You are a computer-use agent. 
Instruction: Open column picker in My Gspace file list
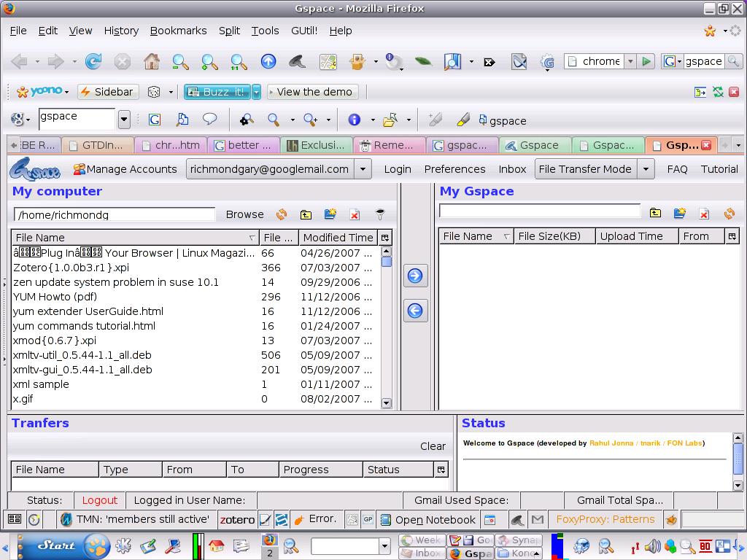pos(732,236)
